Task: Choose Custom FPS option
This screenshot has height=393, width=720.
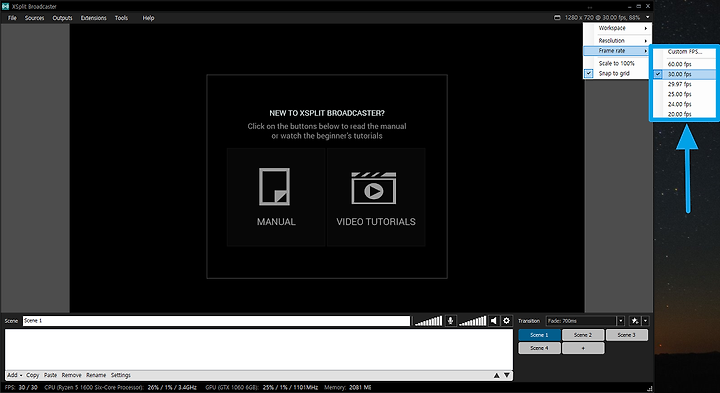Action: 684,51
